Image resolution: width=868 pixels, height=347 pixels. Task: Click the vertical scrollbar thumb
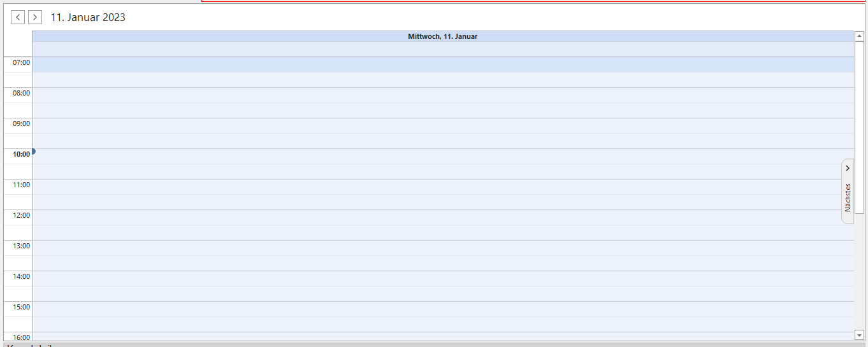point(859,121)
